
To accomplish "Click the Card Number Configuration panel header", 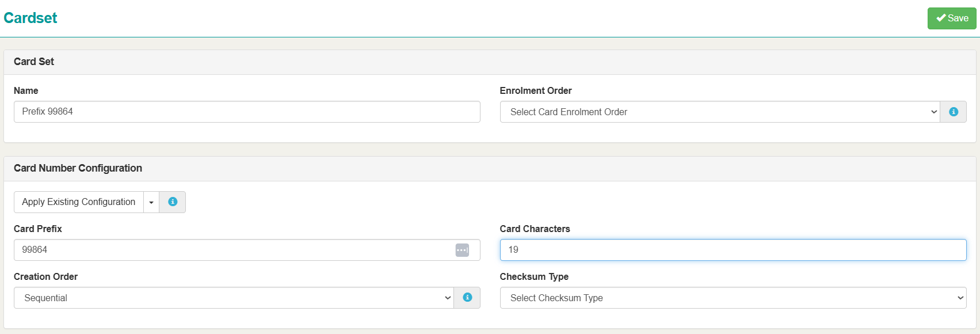I will 78,168.
